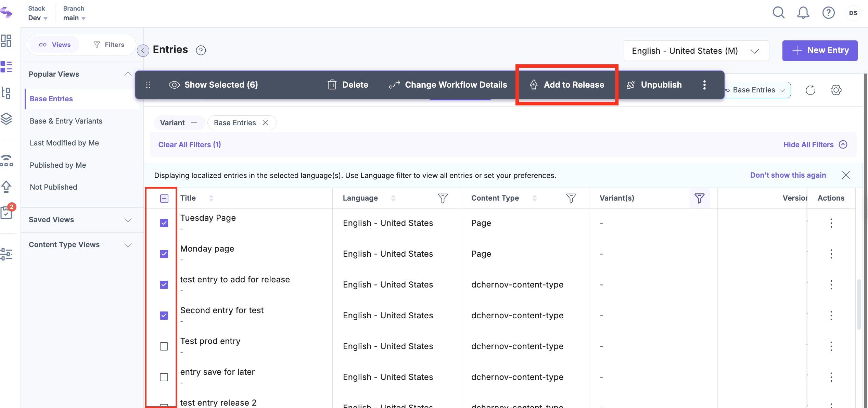Click Clear All Filters link
Viewport: 868px width, 408px height.
[189, 145]
